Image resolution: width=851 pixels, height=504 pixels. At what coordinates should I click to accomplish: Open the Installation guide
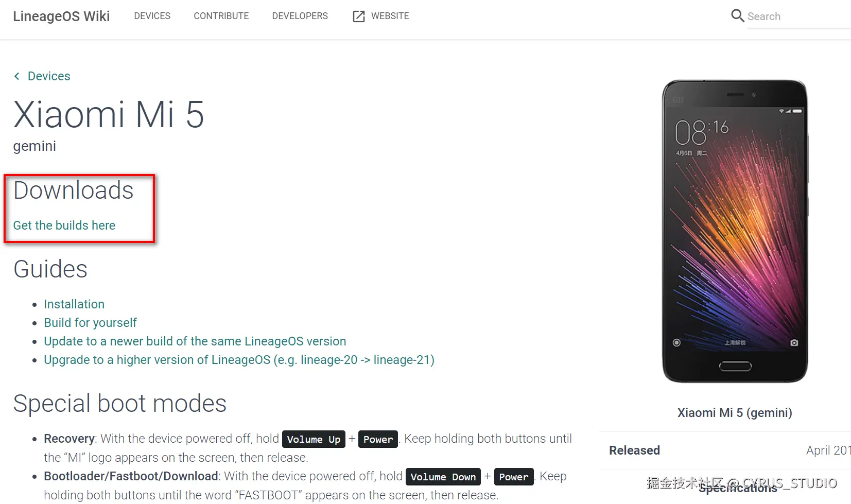[x=74, y=304]
